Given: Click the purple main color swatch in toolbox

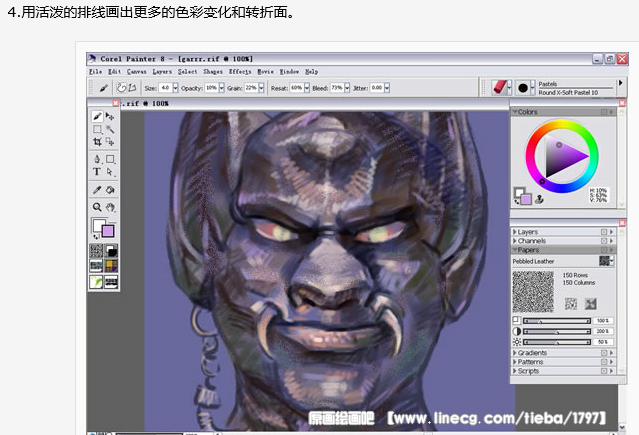Looking at the screenshot, I should tap(108, 232).
